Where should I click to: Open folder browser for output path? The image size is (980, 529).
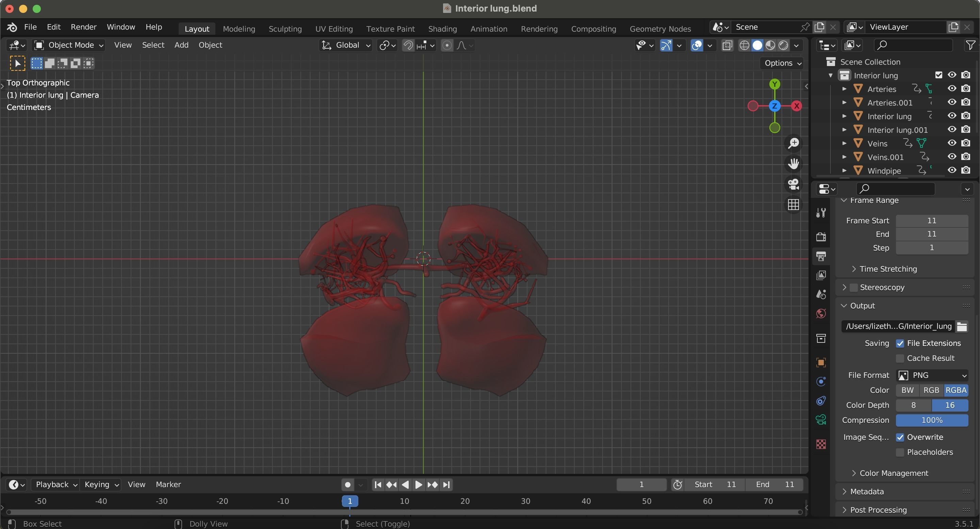[962, 326]
